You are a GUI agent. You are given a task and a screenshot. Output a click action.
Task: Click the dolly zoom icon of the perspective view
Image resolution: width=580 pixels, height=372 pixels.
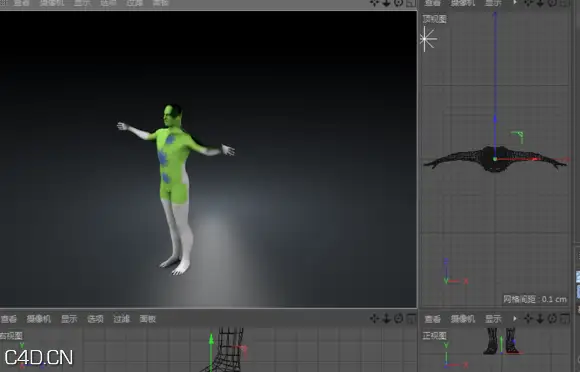pos(386,3)
